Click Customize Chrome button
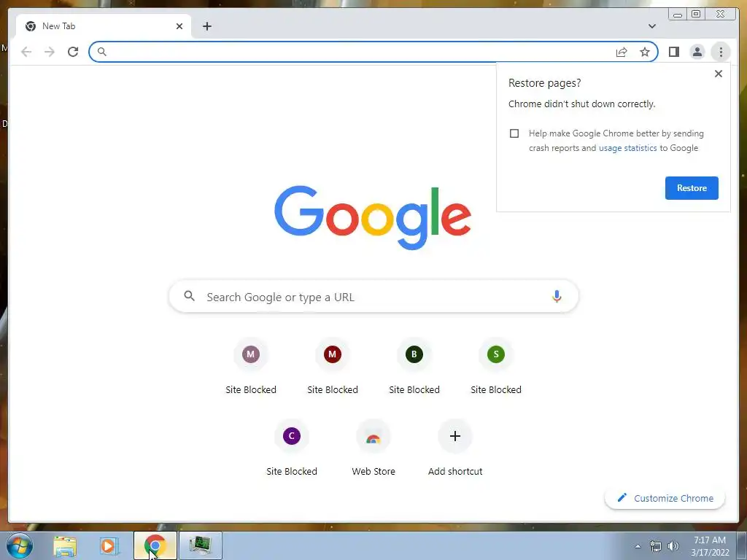 (665, 498)
